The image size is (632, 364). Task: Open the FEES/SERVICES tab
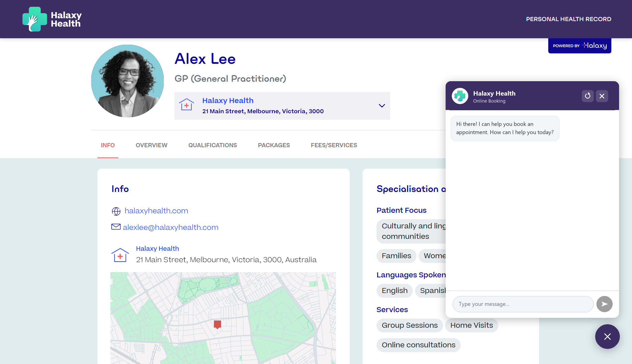[334, 145]
